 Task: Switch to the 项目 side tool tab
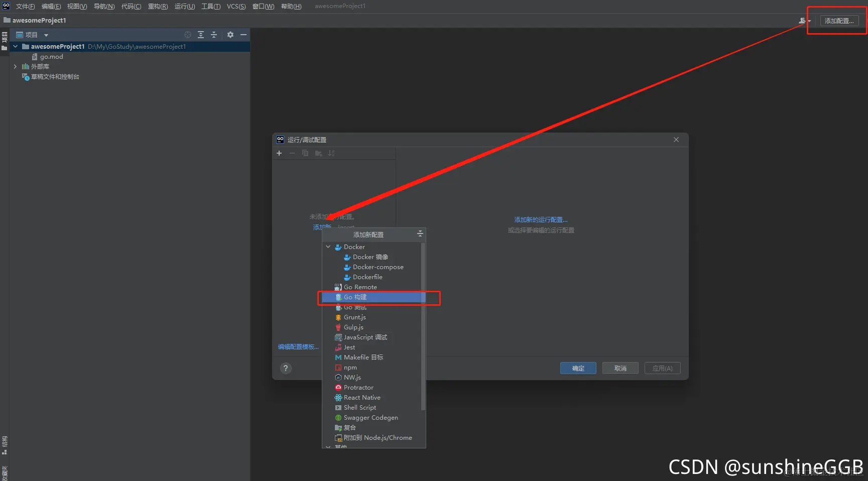tap(5, 41)
